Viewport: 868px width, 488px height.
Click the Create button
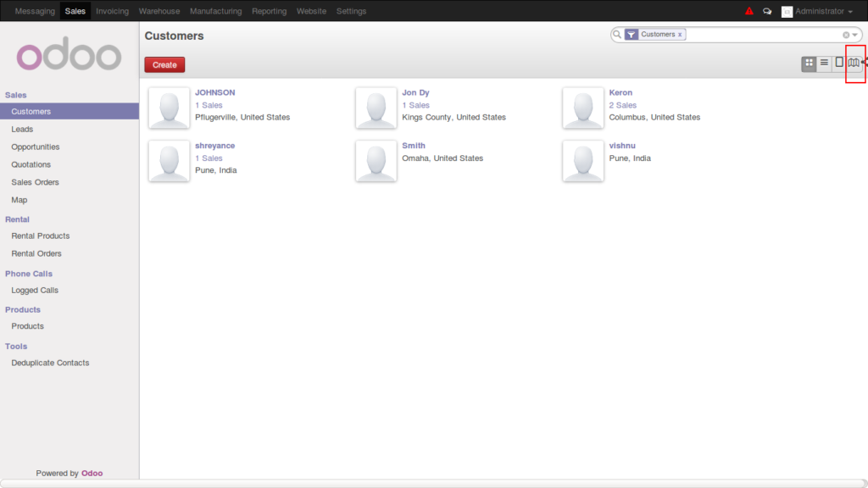[164, 64]
